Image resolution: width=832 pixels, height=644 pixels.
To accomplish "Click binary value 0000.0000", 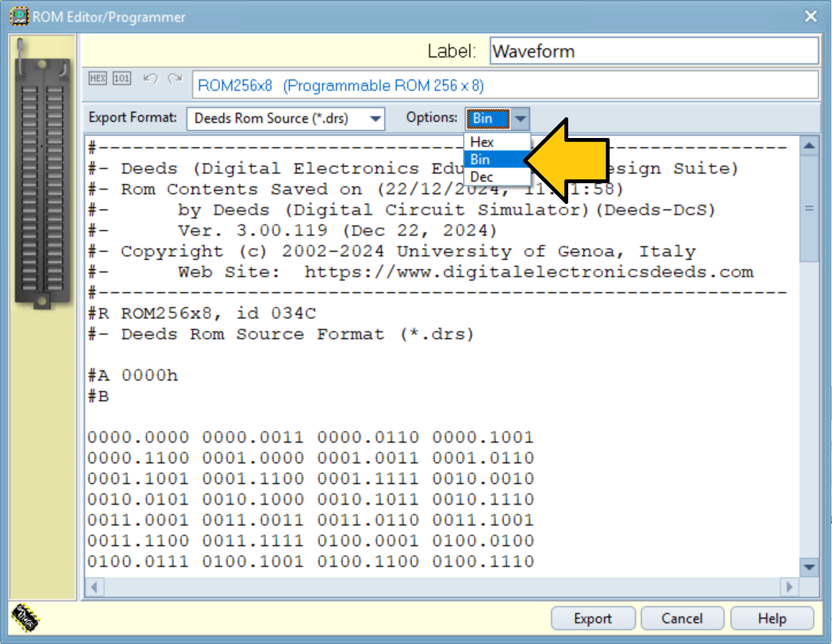I will click(138, 438).
